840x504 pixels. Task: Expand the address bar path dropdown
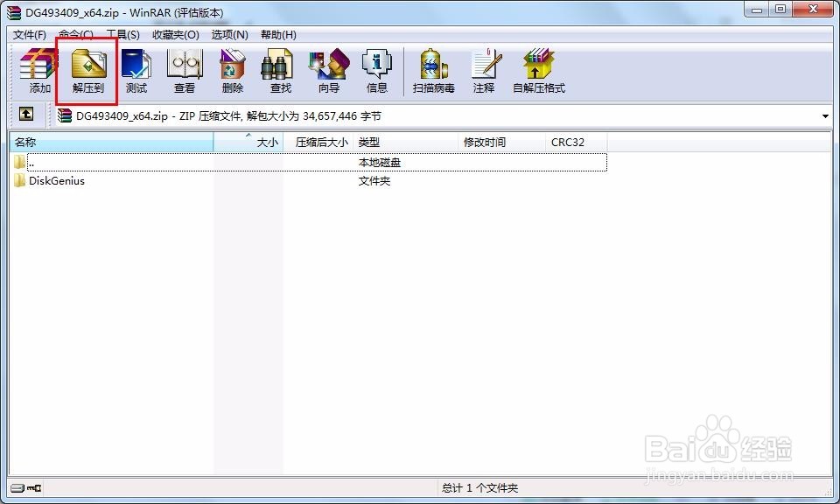(825, 115)
